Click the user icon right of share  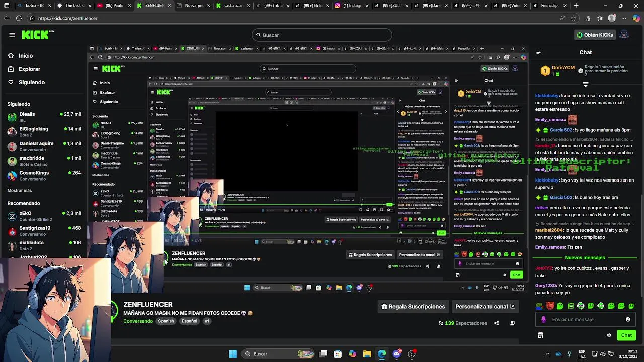(513, 323)
